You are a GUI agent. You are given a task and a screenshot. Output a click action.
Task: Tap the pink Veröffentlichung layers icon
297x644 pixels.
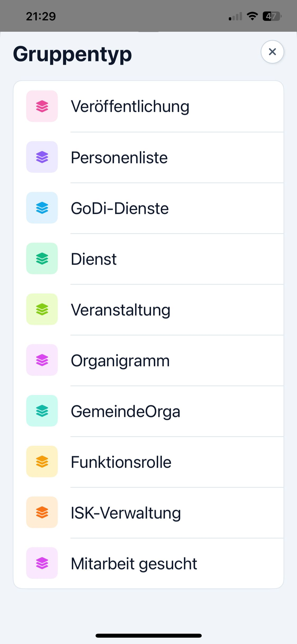pos(42,106)
